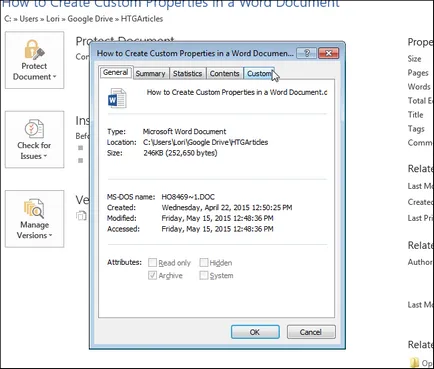Click the Title property in Word's side panel
This screenshot has width=434, height=369.
415,115
